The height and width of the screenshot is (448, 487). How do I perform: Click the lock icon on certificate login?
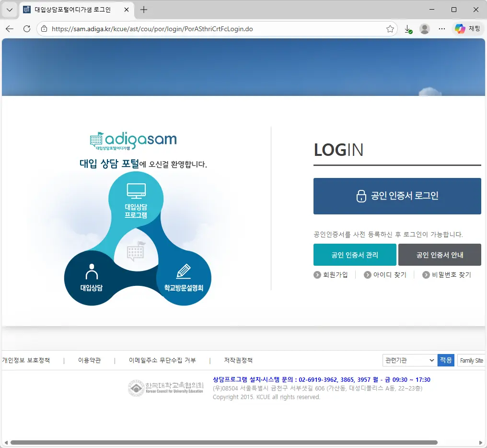360,196
